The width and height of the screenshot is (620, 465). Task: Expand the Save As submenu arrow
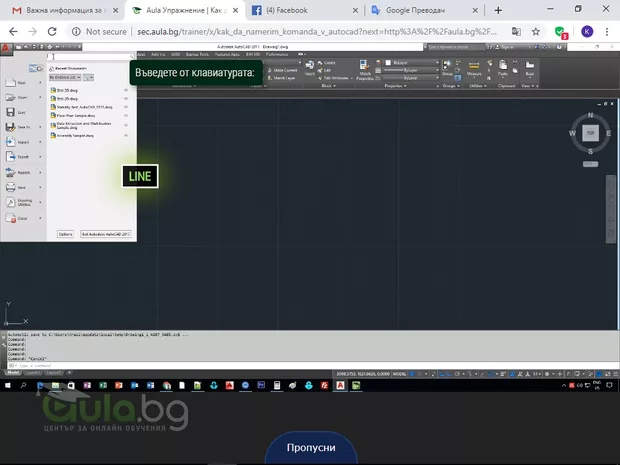40,127
